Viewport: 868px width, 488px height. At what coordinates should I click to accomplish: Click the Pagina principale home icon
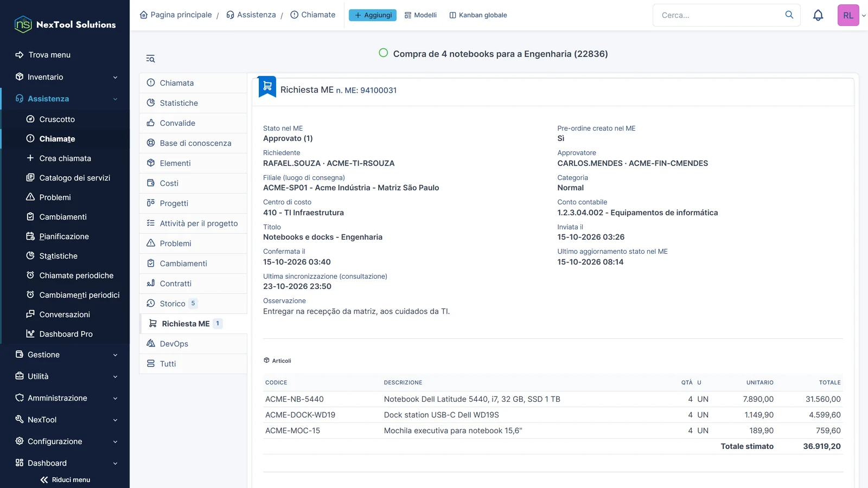tap(144, 15)
